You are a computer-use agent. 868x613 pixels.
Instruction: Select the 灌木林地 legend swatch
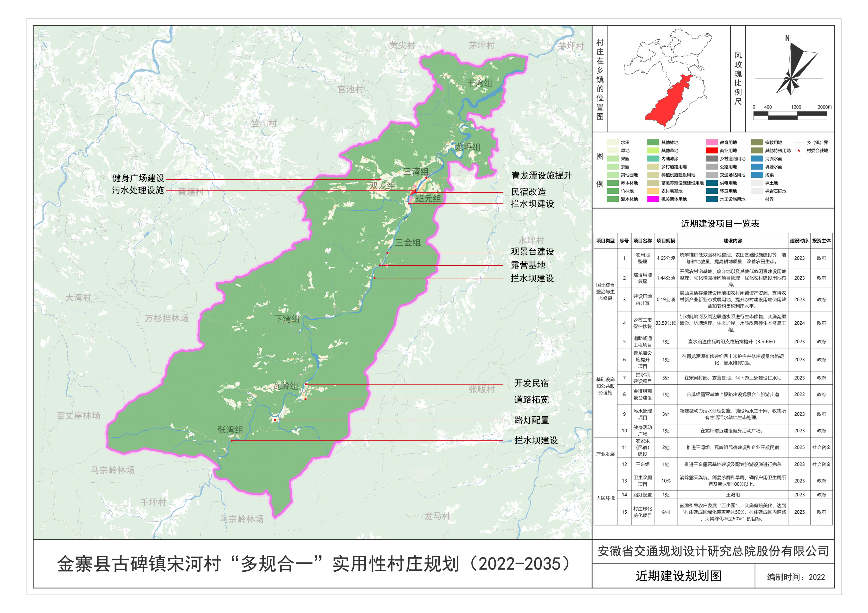[612, 199]
